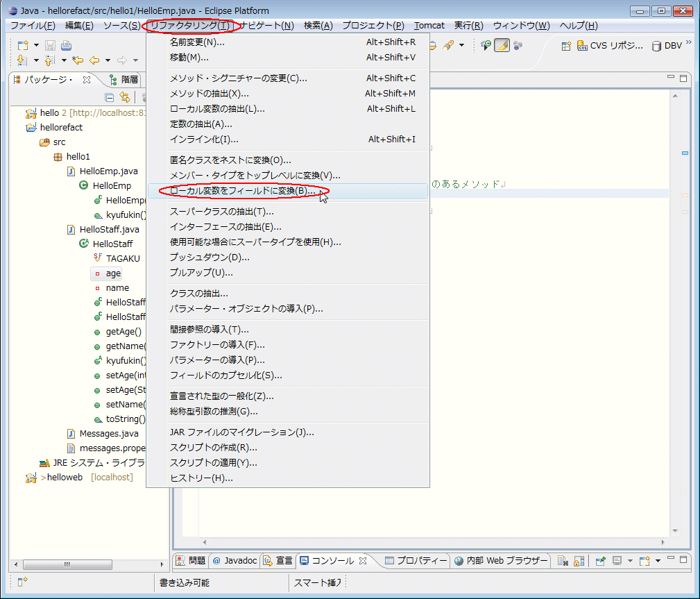Click the Package Explorer horizontal scrollbar thumb
Image resolution: width=700 pixels, height=599 pixels.
pos(67,564)
